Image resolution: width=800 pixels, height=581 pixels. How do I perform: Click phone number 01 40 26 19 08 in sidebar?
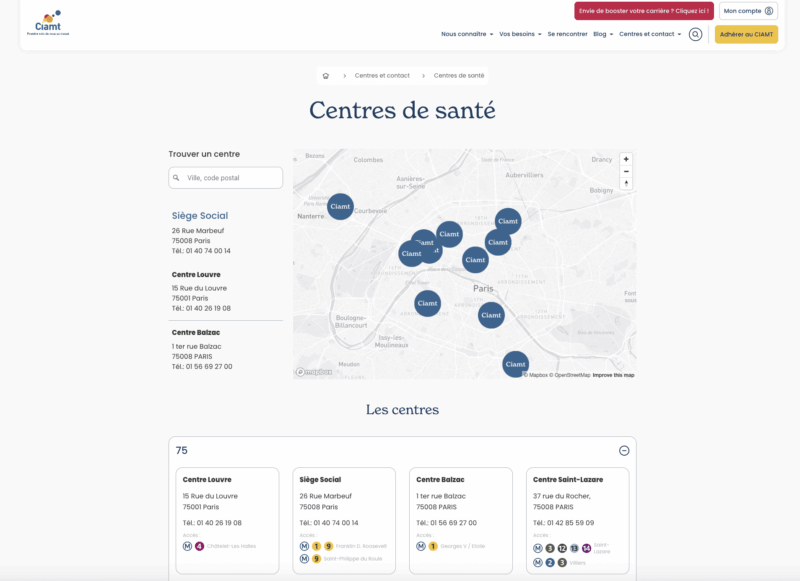pyautogui.click(x=208, y=309)
